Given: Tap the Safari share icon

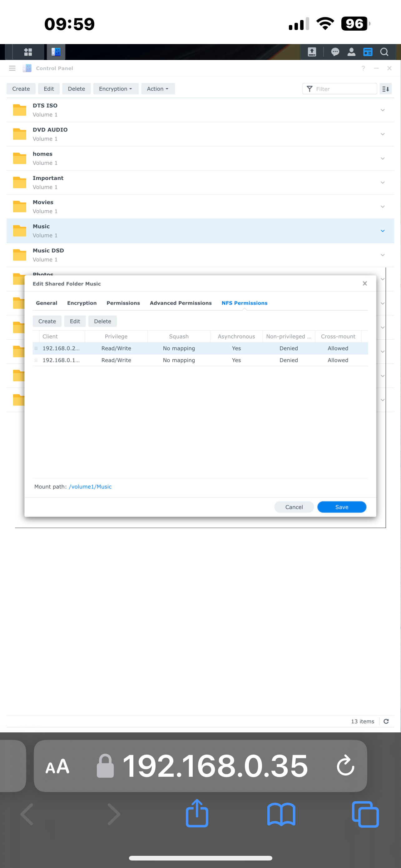Looking at the screenshot, I should [x=197, y=813].
